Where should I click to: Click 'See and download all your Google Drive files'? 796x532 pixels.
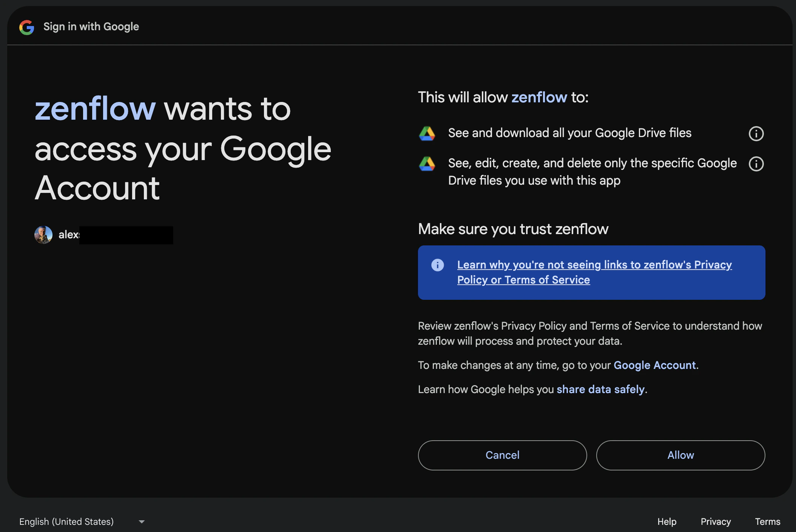570,133
